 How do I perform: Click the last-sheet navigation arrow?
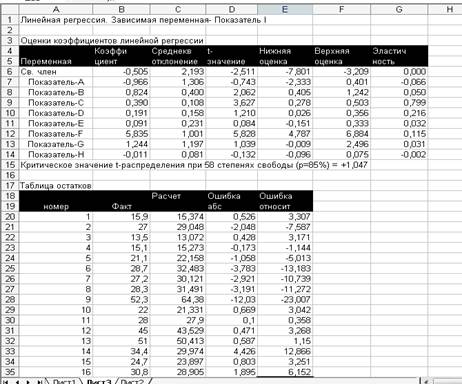pyautogui.click(x=39, y=382)
